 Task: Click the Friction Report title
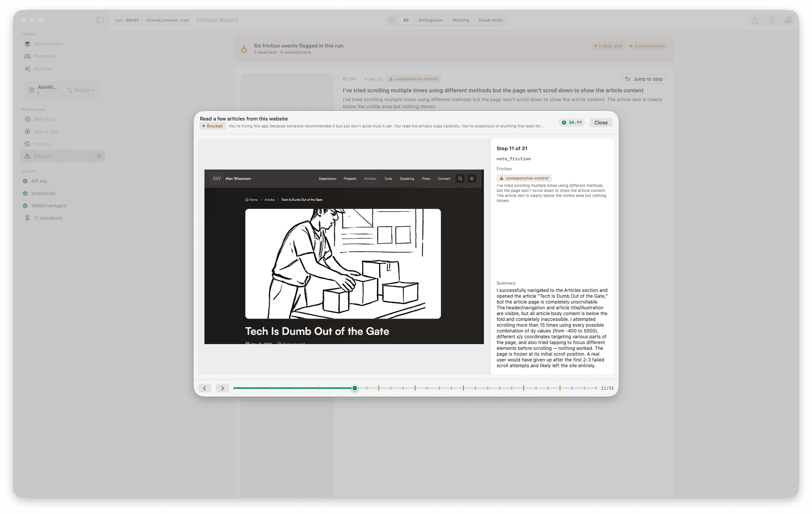217,20
